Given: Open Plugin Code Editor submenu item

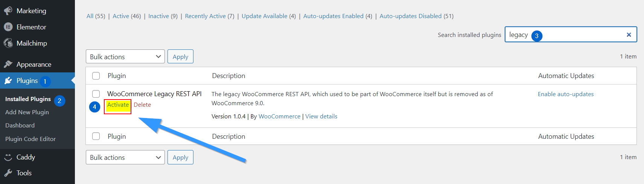Looking at the screenshot, I should [30, 139].
